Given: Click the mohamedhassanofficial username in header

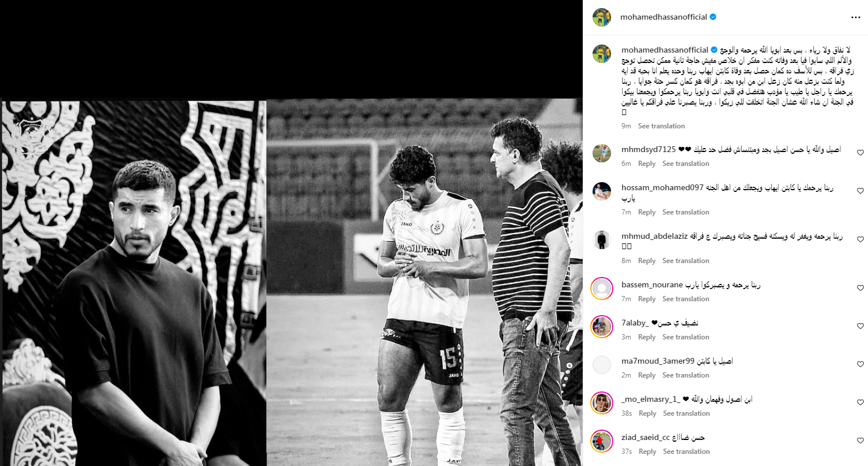Looking at the screenshot, I should [x=664, y=17].
